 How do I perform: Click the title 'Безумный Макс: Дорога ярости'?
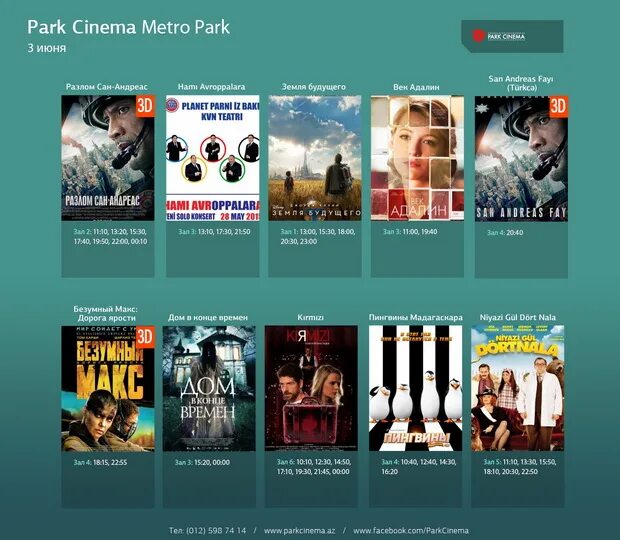(x=106, y=313)
